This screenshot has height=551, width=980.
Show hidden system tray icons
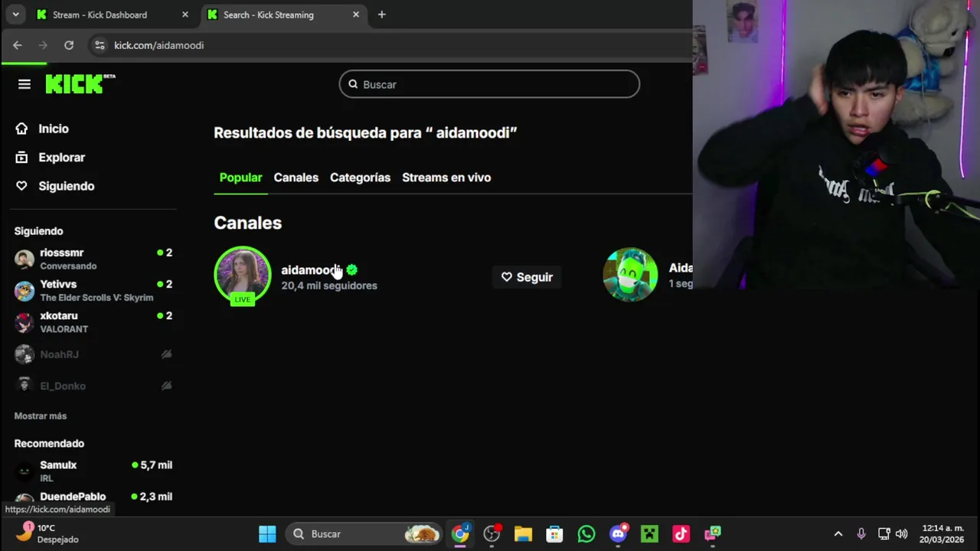(x=838, y=533)
